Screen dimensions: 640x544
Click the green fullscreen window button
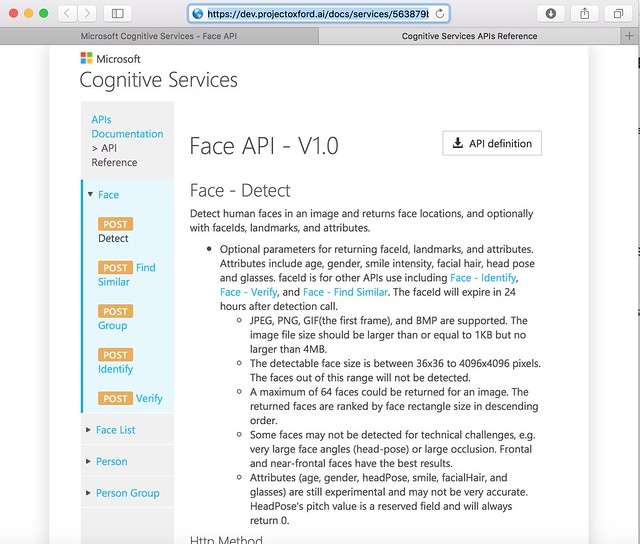point(44,13)
